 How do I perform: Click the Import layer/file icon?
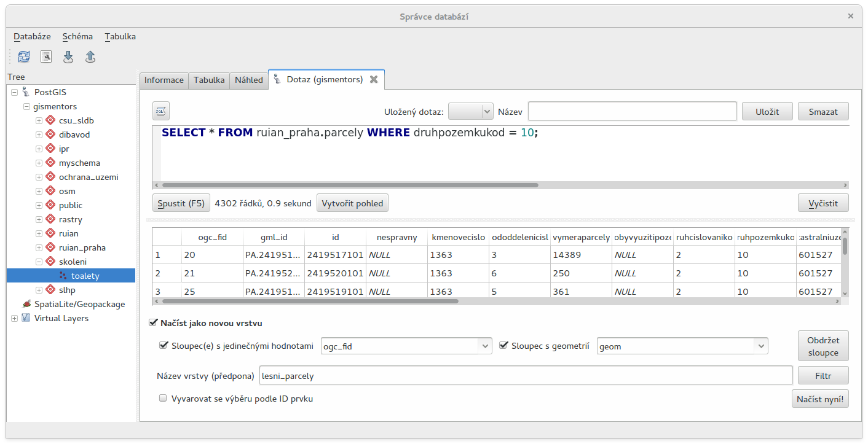pos(68,57)
